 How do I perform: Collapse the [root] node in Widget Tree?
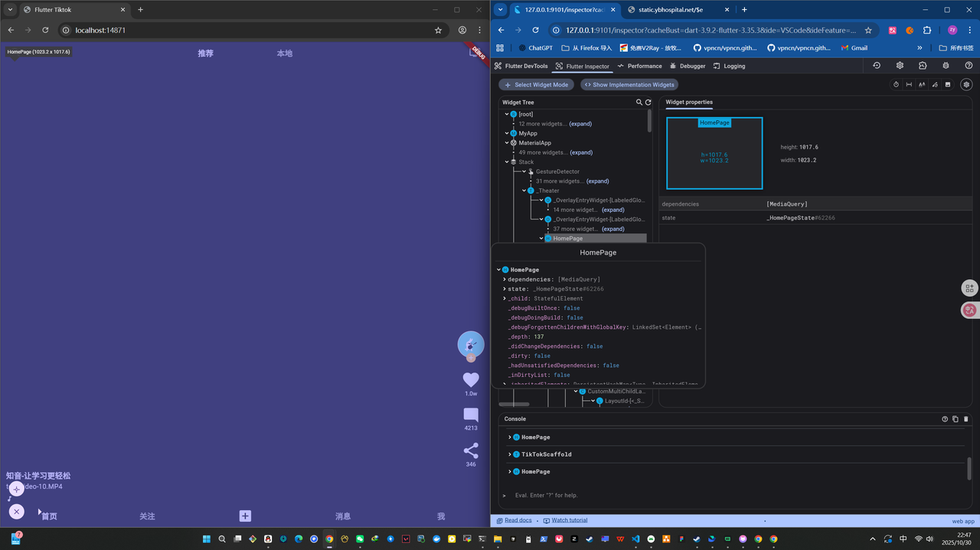pos(507,114)
